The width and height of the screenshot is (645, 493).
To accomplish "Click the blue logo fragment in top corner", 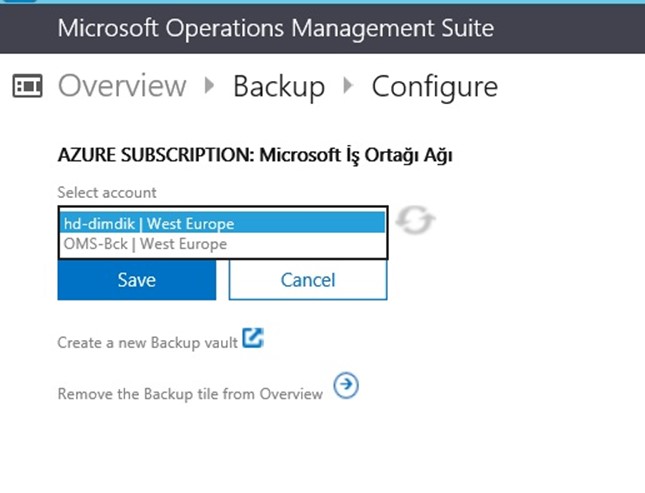I will click(19, 1).
